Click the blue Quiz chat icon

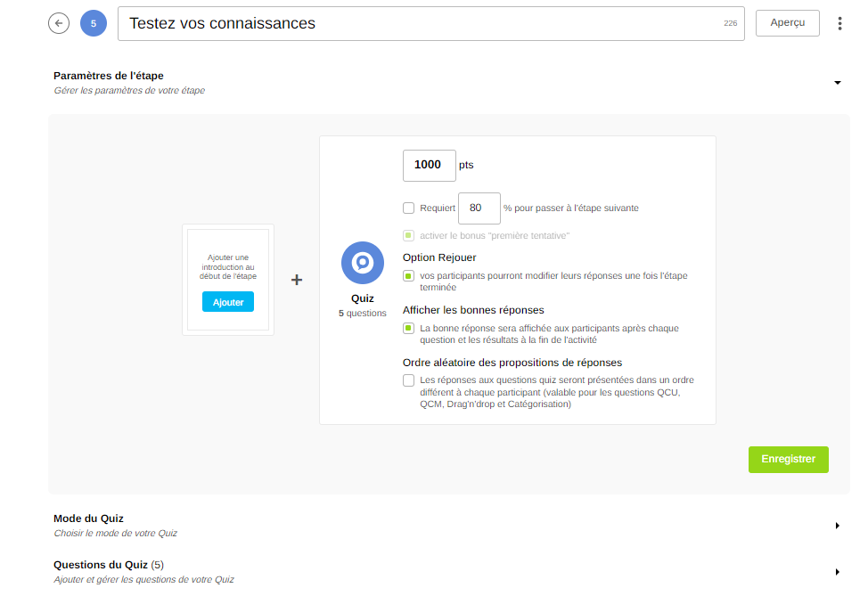tap(362, 263)
